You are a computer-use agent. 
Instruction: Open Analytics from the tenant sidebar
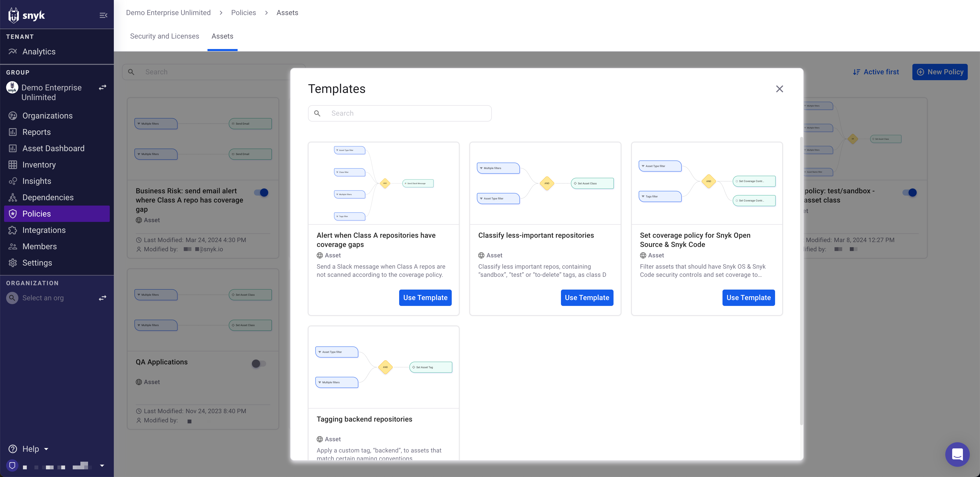click(x=39, y=51)
